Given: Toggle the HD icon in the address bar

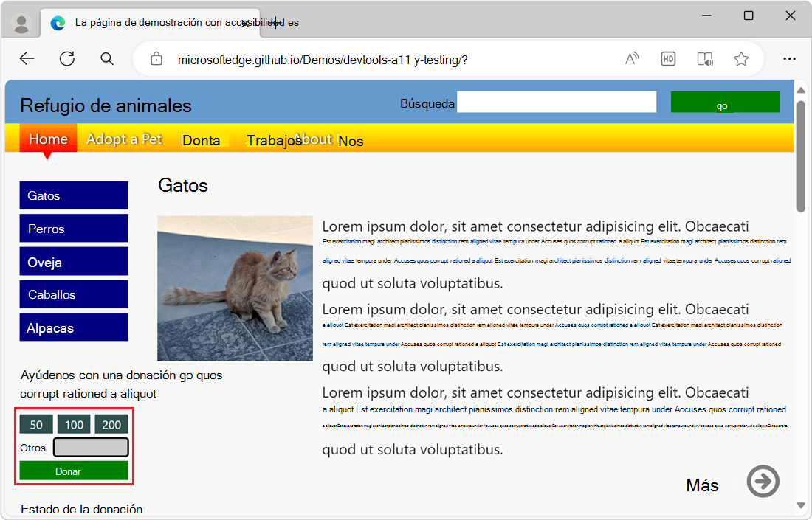Looking at the screenshot, I should pyautogui.click(x=668, y=59).
